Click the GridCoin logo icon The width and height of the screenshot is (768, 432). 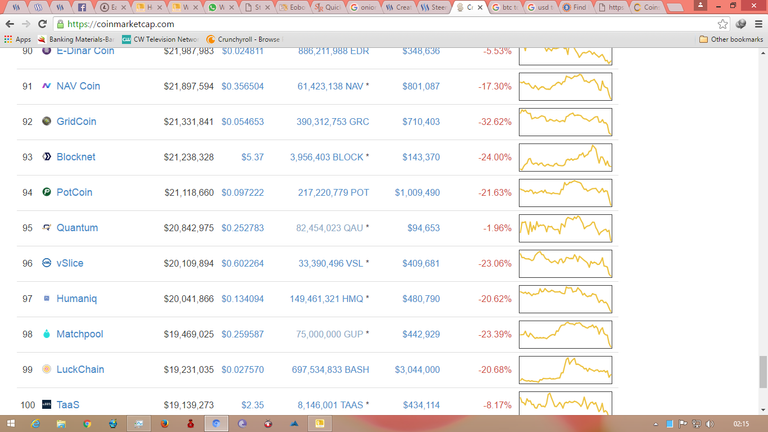tap(47, 121)
